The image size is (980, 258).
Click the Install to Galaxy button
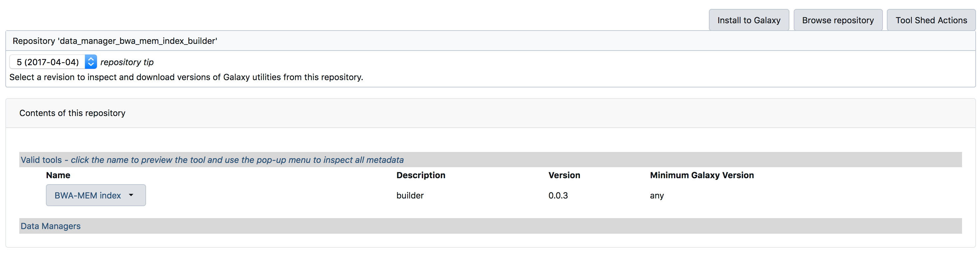[748, 20]
